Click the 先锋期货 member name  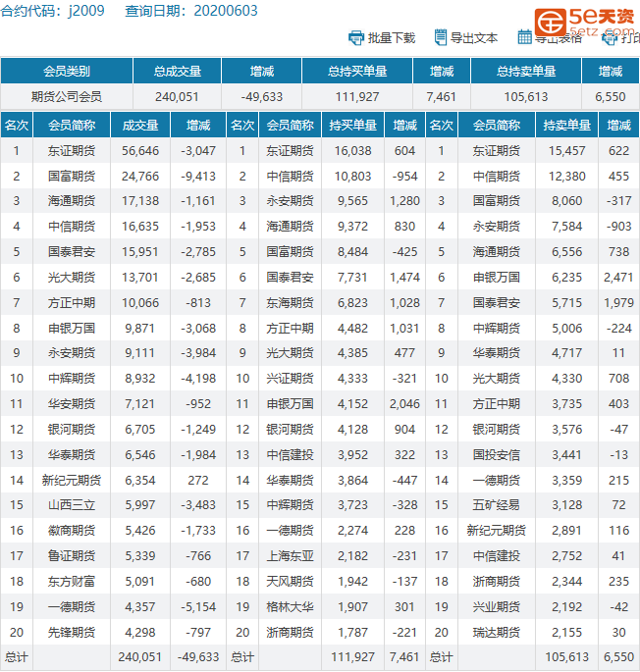tap(72, 632)
